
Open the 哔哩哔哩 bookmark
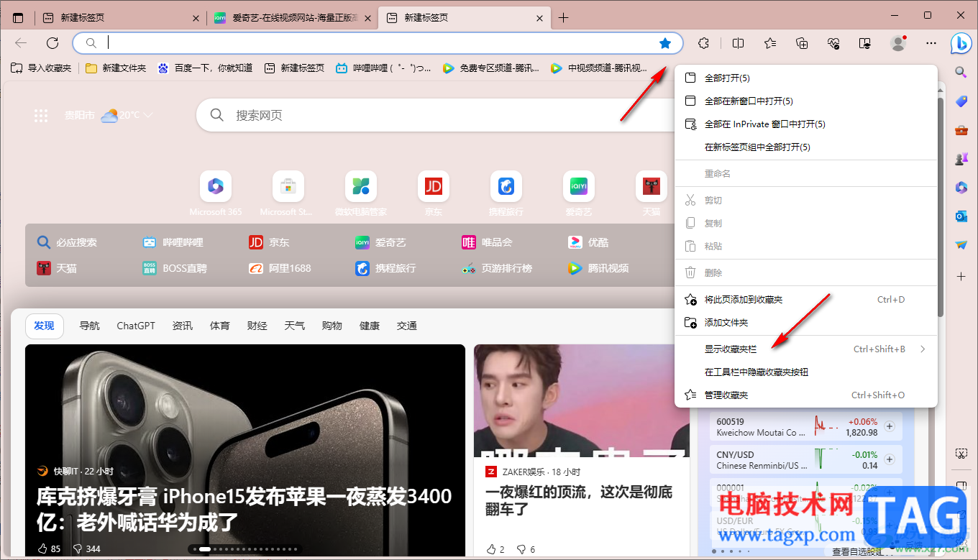coord(384,68)
